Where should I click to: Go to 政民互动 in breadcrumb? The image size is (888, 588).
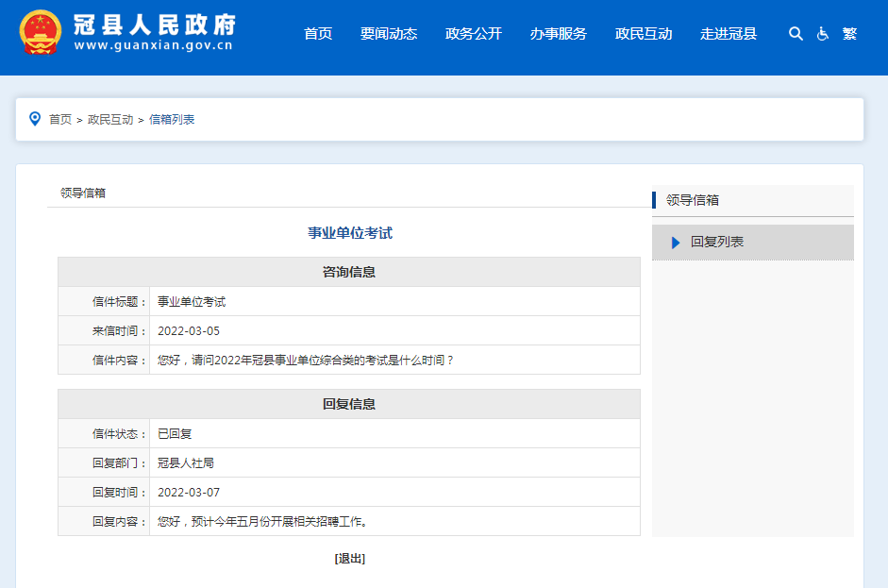(110, 120)
